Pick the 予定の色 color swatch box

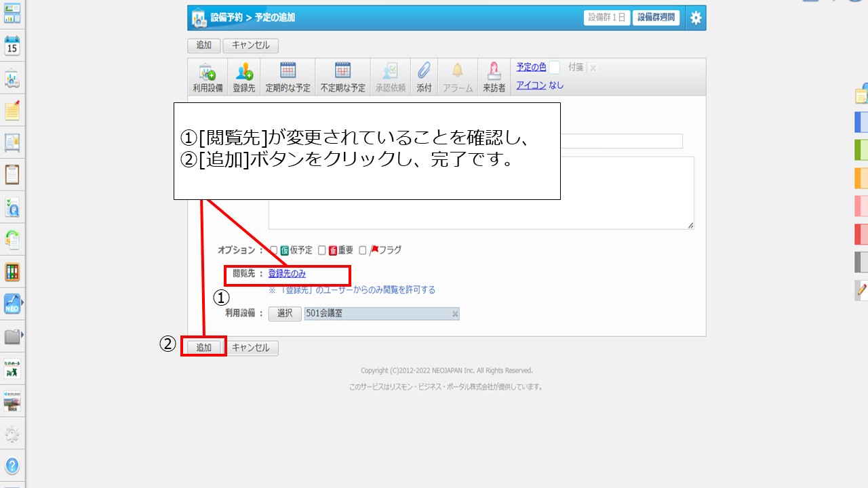point(554,67)
